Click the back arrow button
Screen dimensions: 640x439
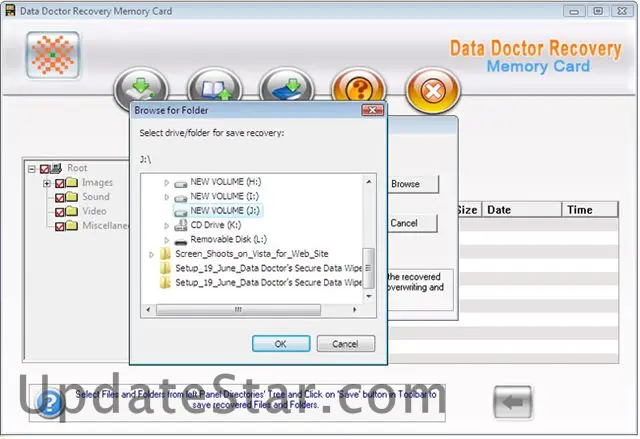(513, 402)
